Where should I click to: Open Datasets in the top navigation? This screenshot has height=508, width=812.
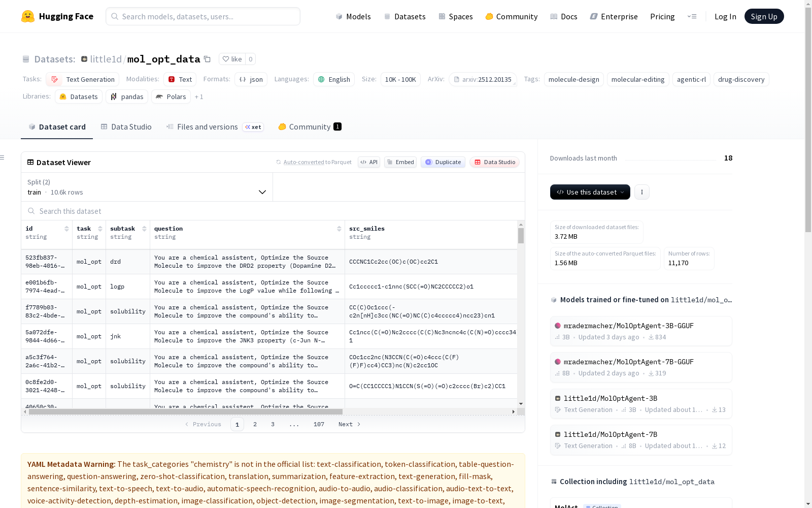404,16
